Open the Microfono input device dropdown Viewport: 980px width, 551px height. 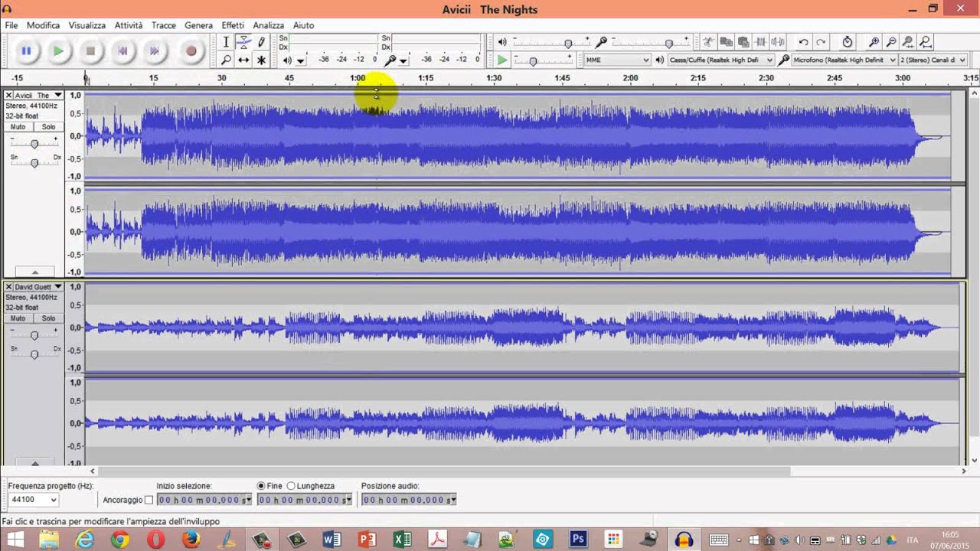pos(844,60)
